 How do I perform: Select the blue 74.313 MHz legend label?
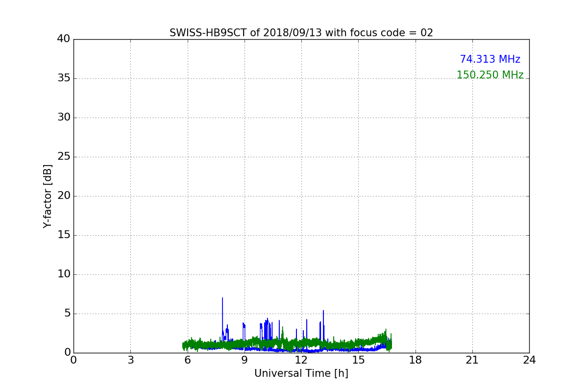(490, 59)
